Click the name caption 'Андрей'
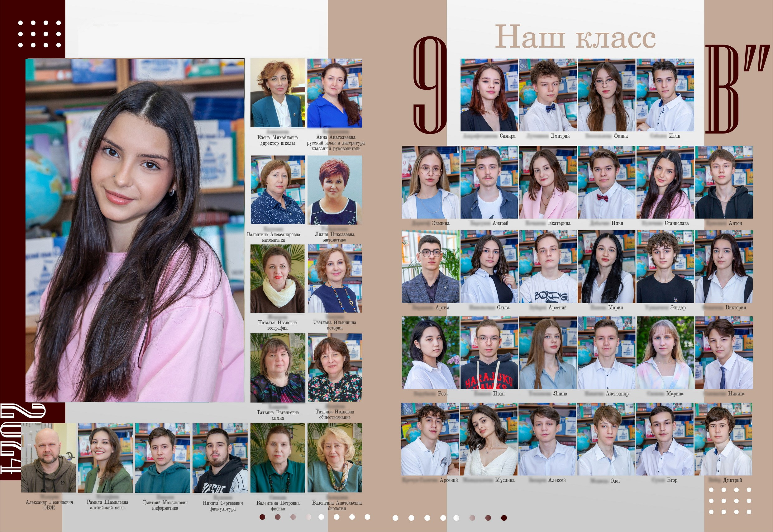 point(500,223)
